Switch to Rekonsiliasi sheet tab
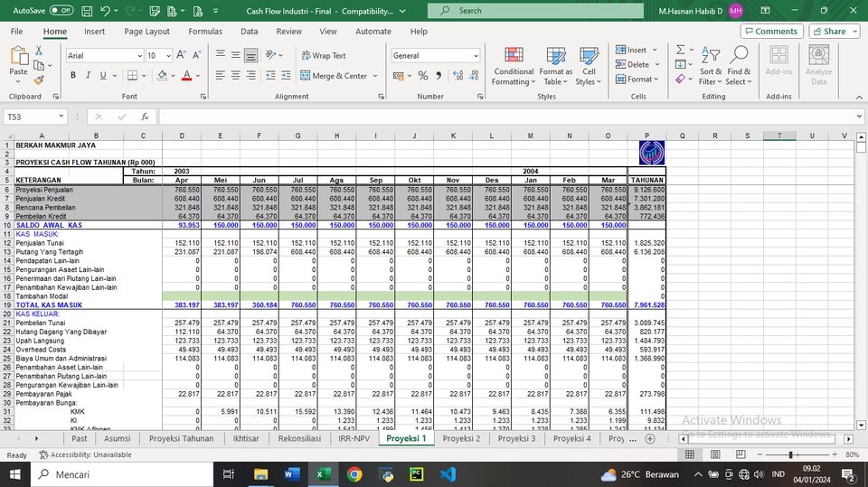The image size is (868, 487). [299, 438]
